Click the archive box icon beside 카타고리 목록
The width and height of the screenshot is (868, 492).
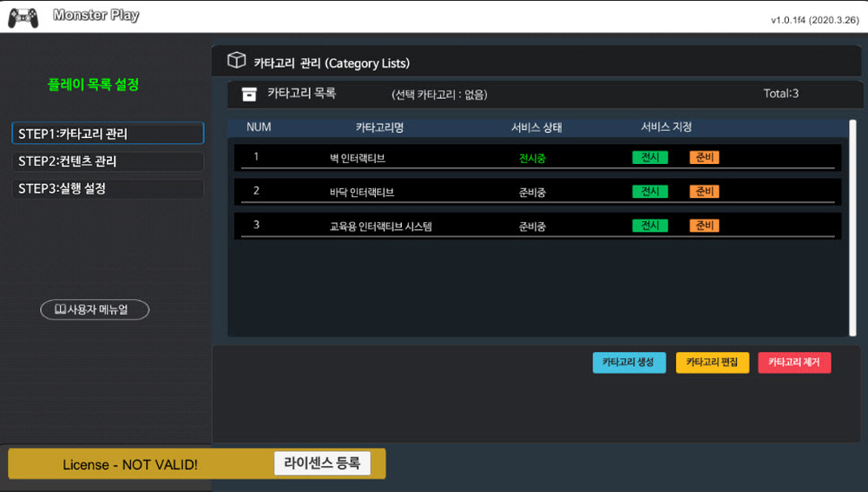249,95
